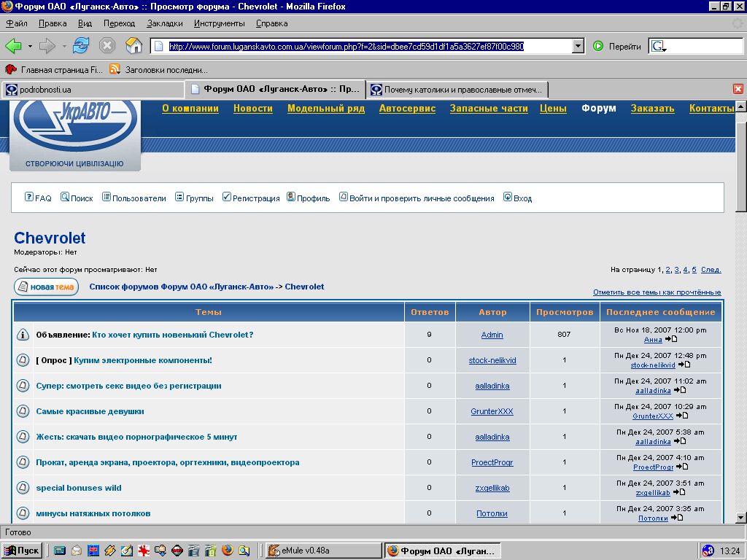This screenshot has width=747, height=560.
Task: Check private messages login link
Action: coord(417,198)
